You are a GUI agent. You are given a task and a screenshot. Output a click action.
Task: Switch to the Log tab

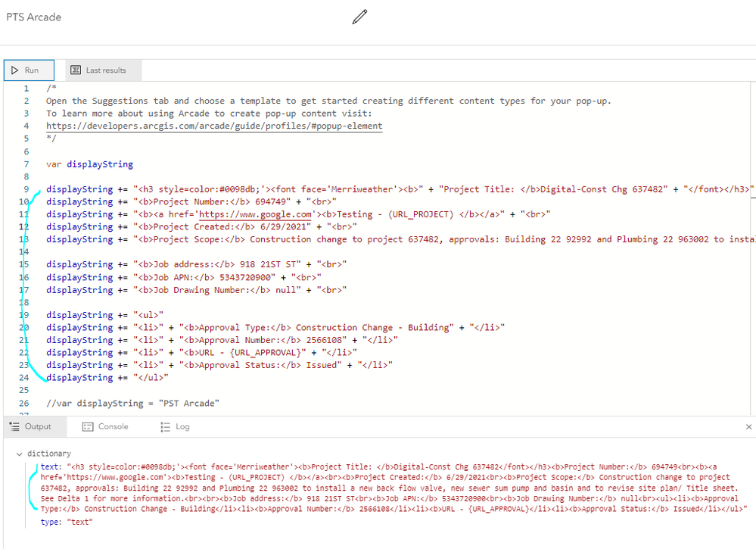175,426
